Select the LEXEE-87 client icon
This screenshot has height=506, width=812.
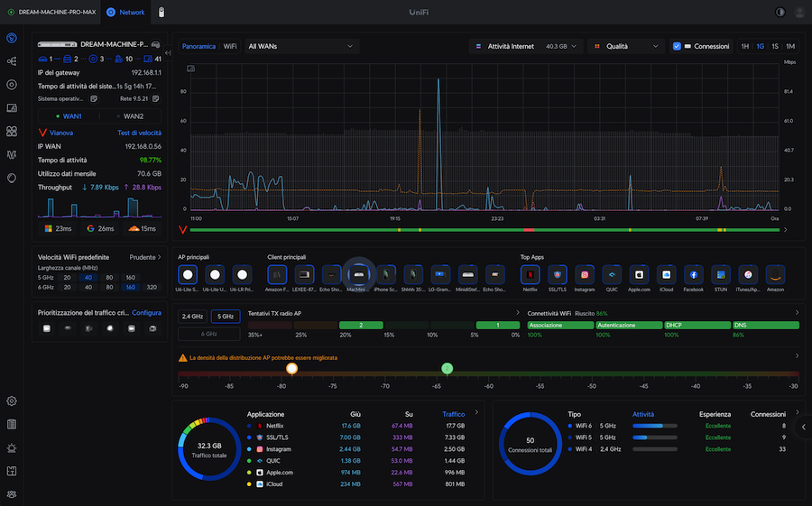click(304, 274)
